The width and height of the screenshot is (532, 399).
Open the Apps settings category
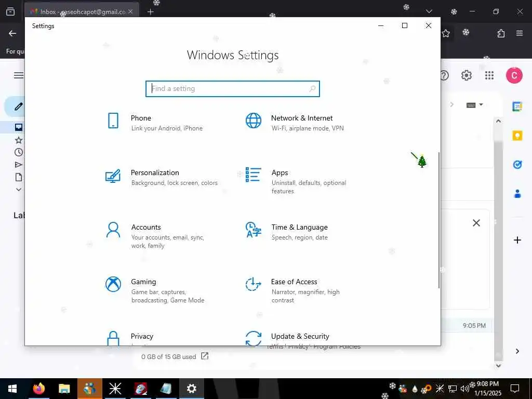295,181
